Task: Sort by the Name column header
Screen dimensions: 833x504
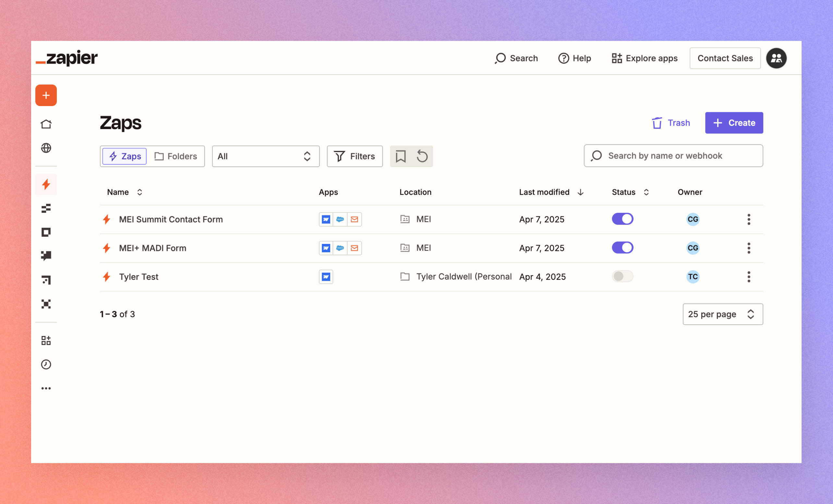Action: [125, 192]
